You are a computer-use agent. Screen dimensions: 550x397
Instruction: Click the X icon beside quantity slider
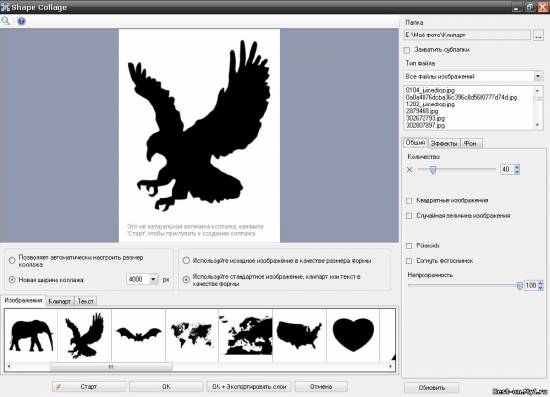[409, 170]
